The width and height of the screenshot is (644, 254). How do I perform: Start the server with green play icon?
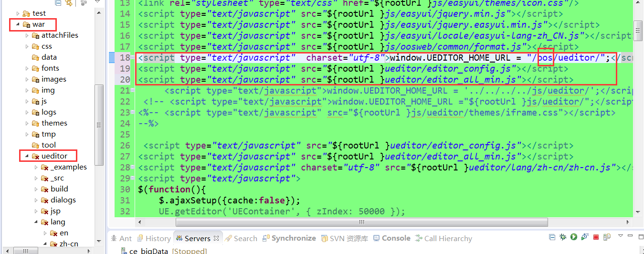tap(573, 237)
